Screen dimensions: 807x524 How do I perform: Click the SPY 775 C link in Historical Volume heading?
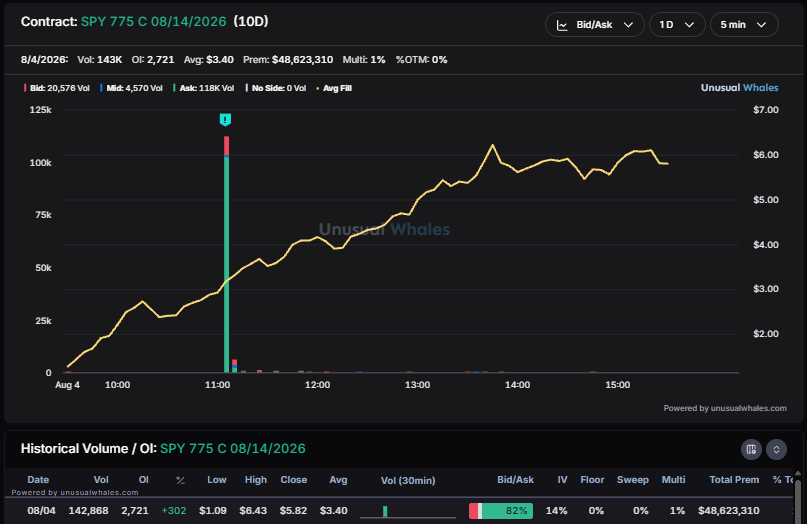point(233,448)
